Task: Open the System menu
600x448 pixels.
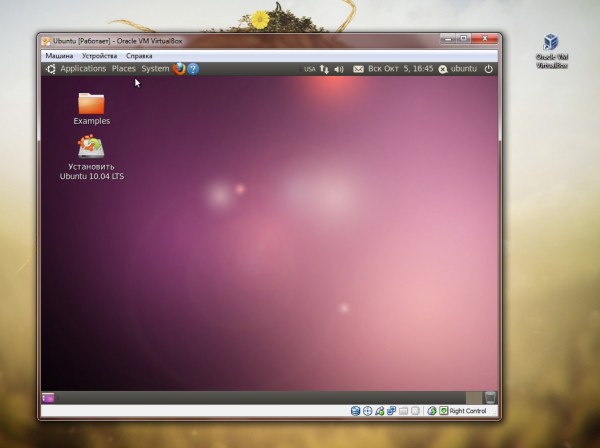Action: 155,69
